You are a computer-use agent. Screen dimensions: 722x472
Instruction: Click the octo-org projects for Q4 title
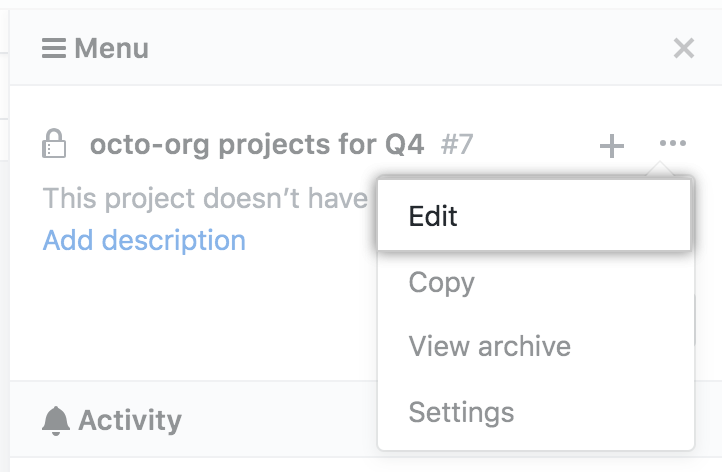coord(257,145)
